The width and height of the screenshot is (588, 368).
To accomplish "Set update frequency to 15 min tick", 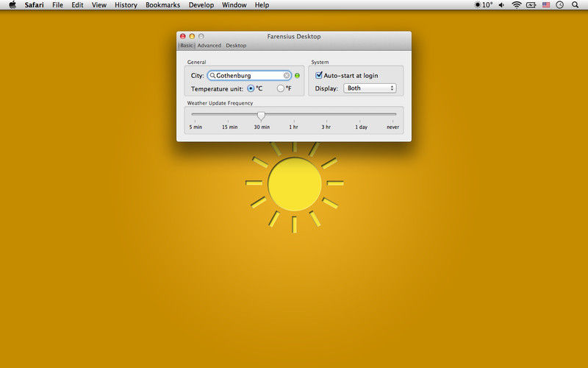I will [229, 121].
